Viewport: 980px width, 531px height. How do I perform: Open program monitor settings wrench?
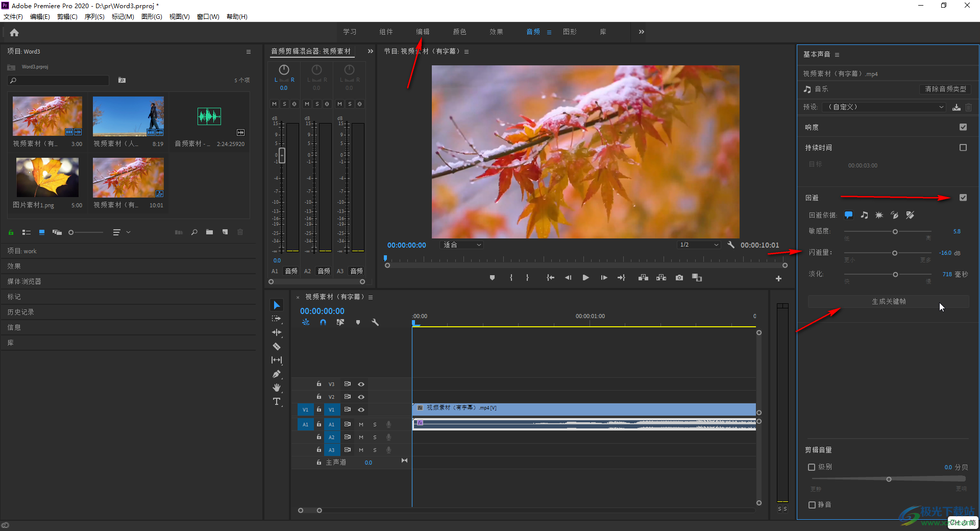[731, 245]
